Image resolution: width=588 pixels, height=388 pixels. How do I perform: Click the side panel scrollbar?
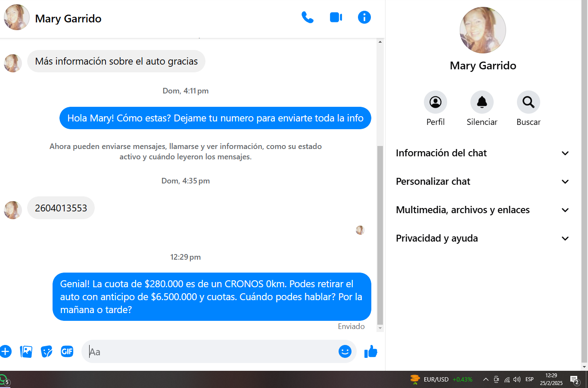pyautogui.click(x=585, y=181)
